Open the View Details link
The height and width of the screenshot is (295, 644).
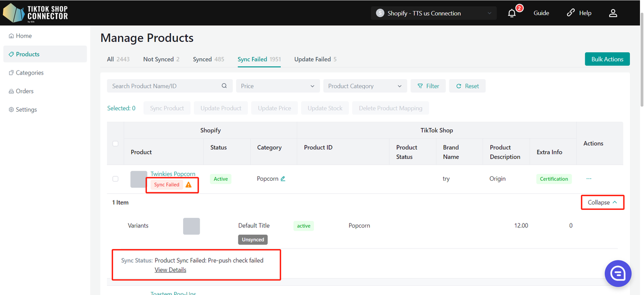(170, 270)
